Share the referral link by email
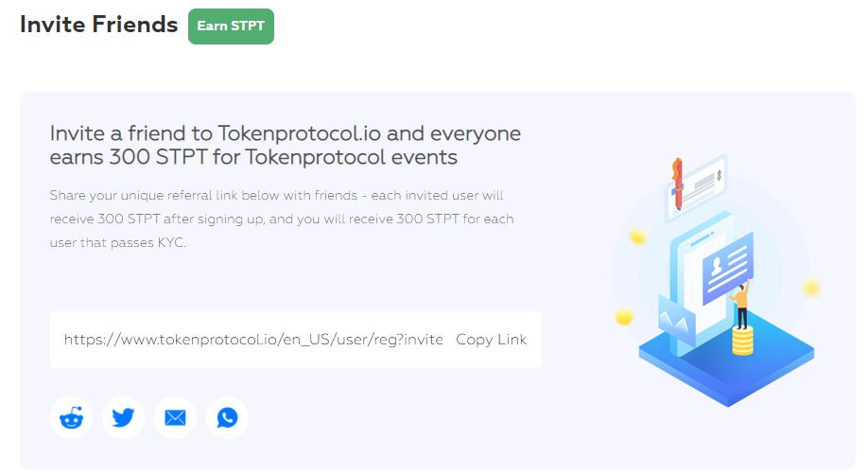This screenshot has width=868, height=474. (175, 417)
